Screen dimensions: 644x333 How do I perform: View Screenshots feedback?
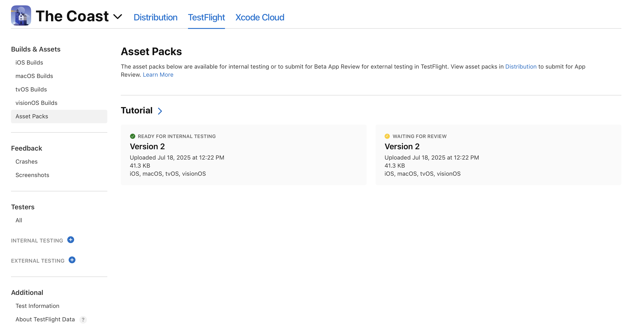pos(32,175)
